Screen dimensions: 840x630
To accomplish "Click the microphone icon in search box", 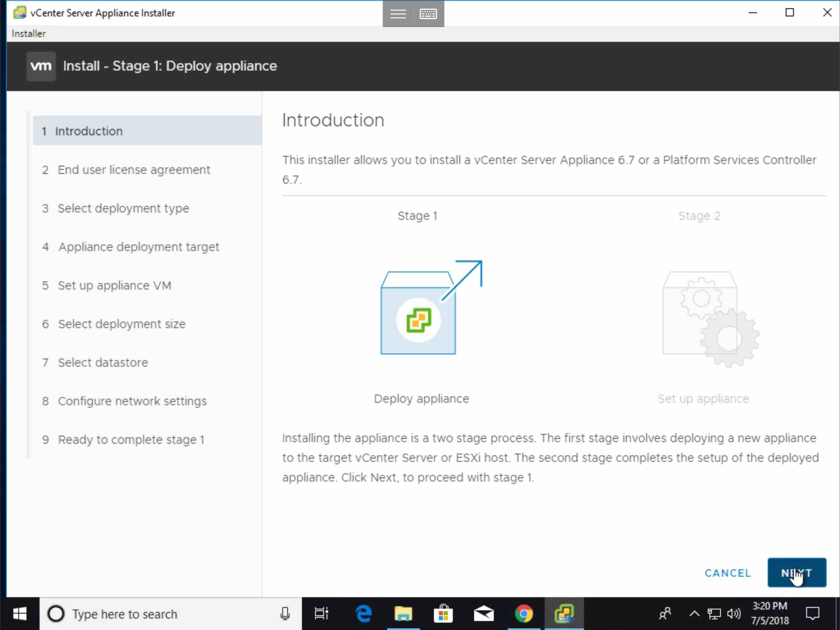I will pos(285,613).
